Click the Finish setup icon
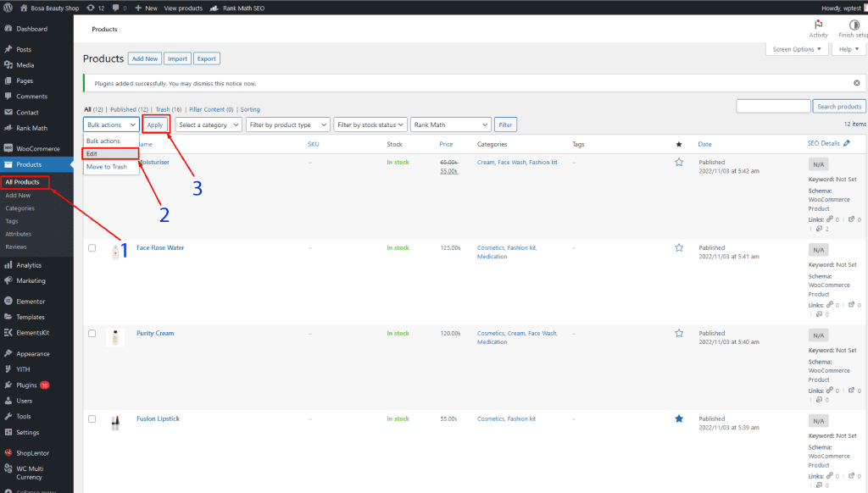 point(853,25)
